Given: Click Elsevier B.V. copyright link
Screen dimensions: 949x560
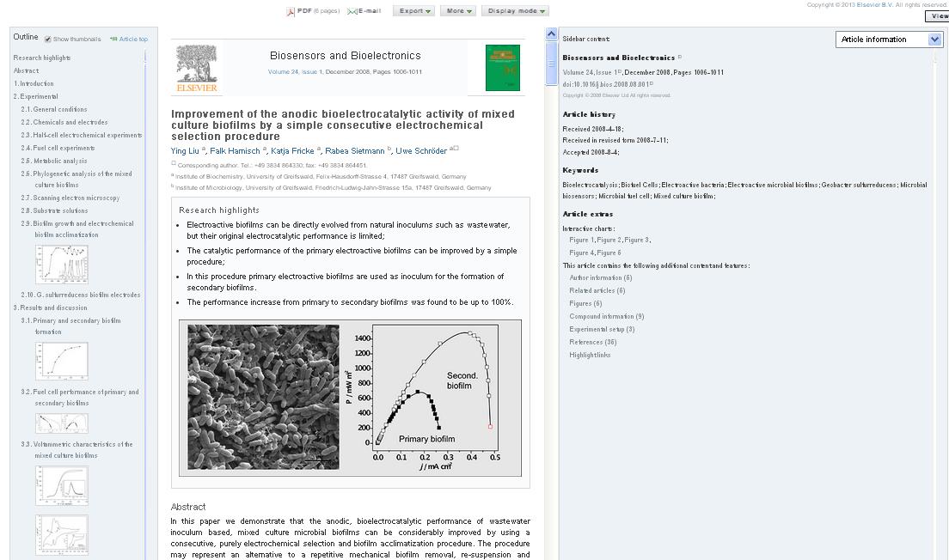Looking at the screenshot, I should pos(874,5).
